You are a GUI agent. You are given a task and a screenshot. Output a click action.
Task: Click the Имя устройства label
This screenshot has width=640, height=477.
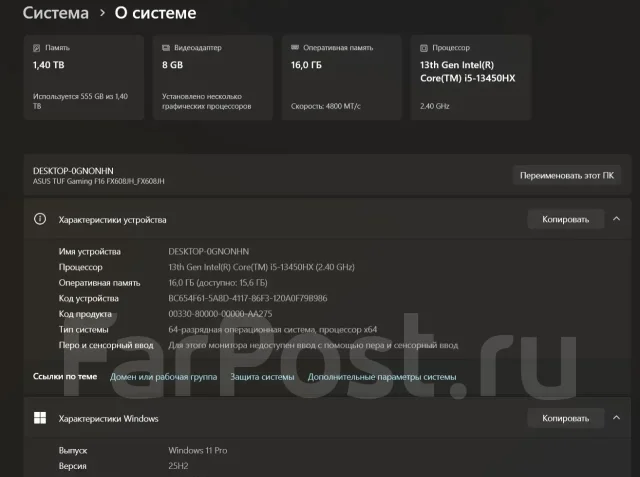pos(89,251)
